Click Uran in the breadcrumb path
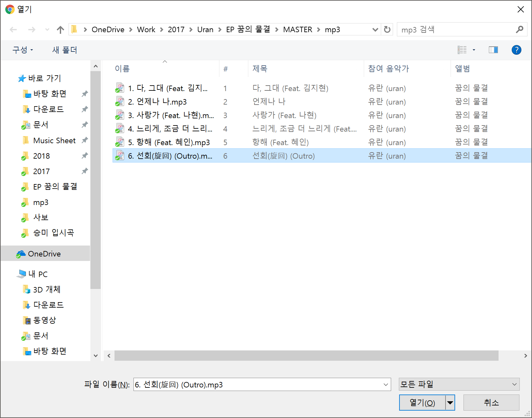The height and width of the screenshot is (418, 532). coord(205,30)
